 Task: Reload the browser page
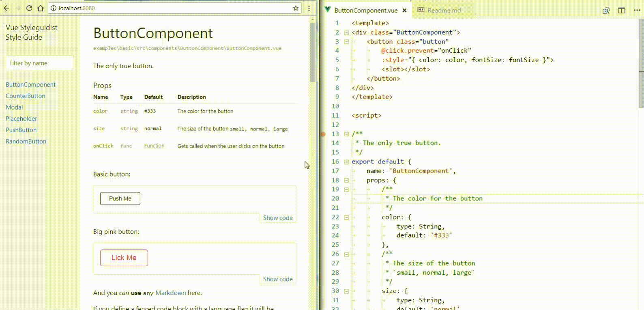(x=29, y=8)
